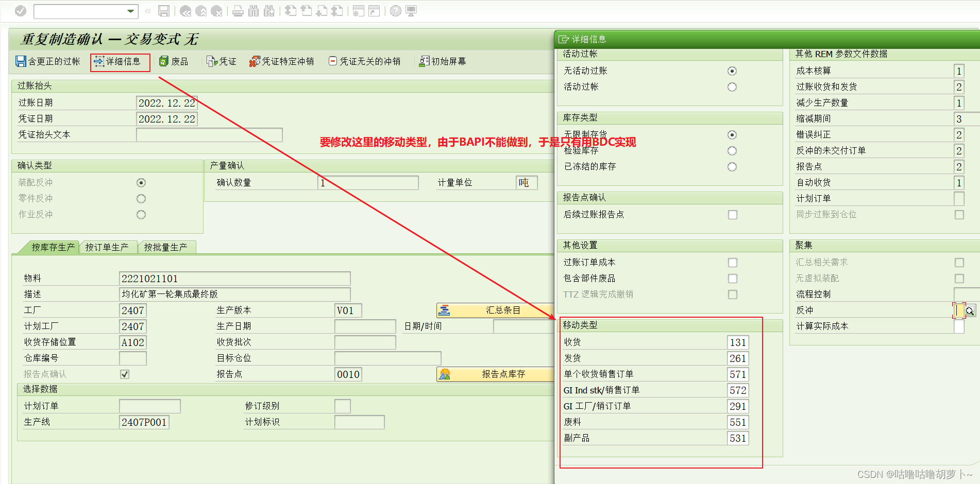Toggle the 报告点确认 checkbox
980x484 pixels.
[x=125, y=374]
